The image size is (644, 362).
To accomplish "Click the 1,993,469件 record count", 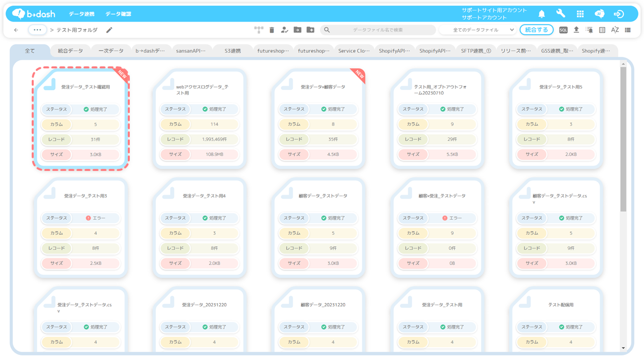I will [x=214, y=139].
